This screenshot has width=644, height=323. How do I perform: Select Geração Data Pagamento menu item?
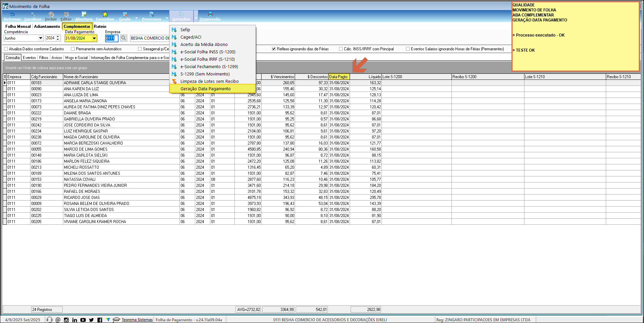coord(212,89)
